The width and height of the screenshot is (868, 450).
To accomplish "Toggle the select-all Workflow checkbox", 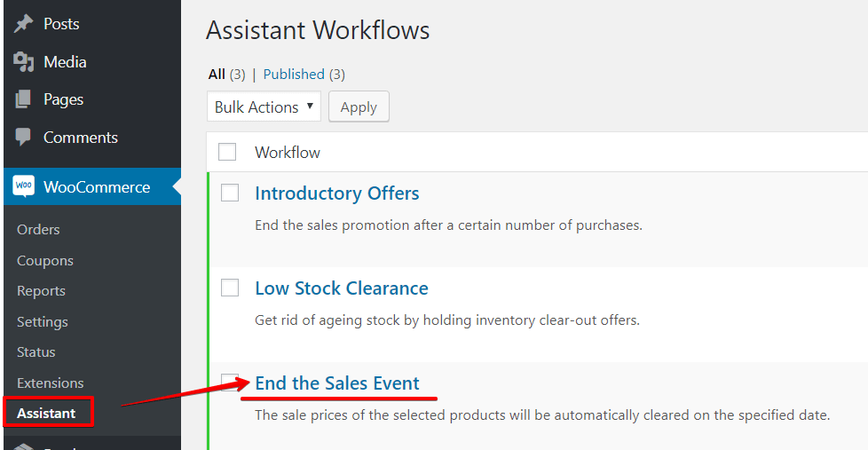I will click(227, 152).
